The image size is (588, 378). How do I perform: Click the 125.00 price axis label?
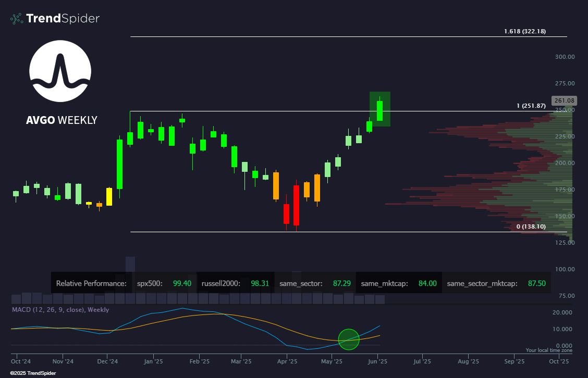pos(565,243)
